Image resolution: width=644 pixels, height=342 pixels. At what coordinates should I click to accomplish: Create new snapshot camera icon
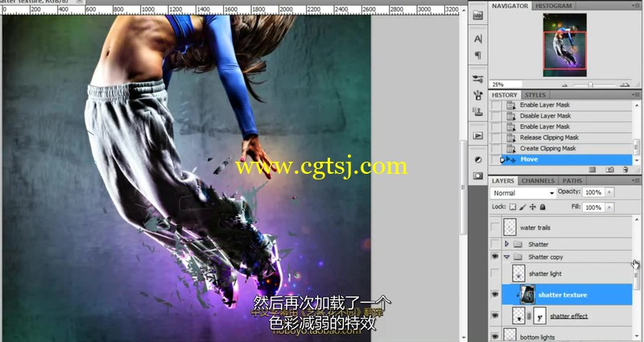click(x=610, y=170)
